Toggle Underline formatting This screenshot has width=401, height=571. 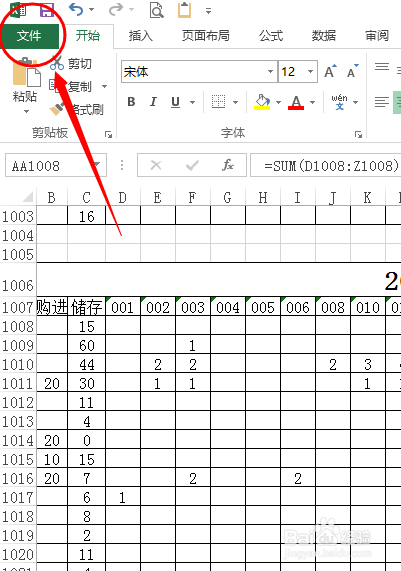tap(176, 102)
